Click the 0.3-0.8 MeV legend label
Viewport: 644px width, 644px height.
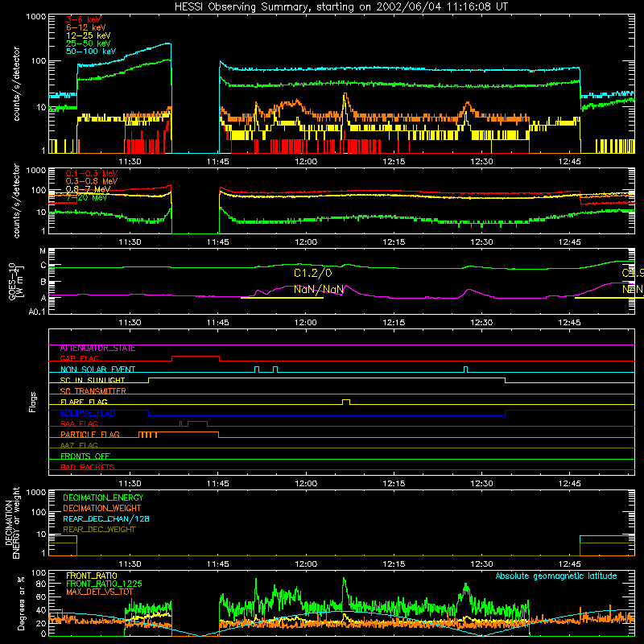pyautogui.click(x=92, y=181)
